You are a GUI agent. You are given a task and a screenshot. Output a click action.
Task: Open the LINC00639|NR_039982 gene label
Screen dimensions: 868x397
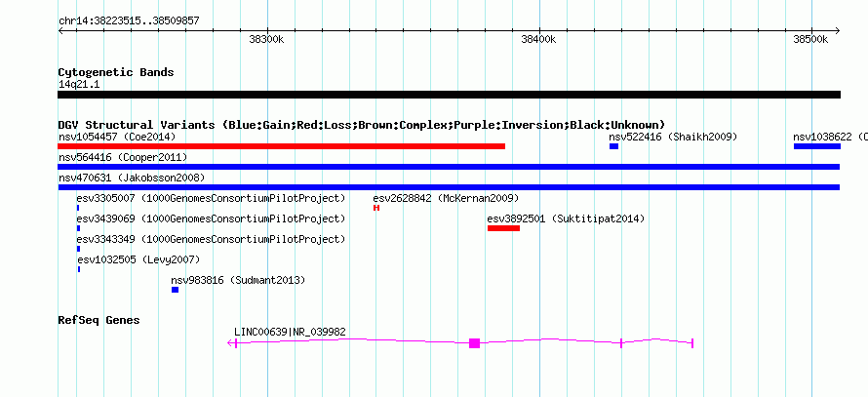[x=290, y=332]
